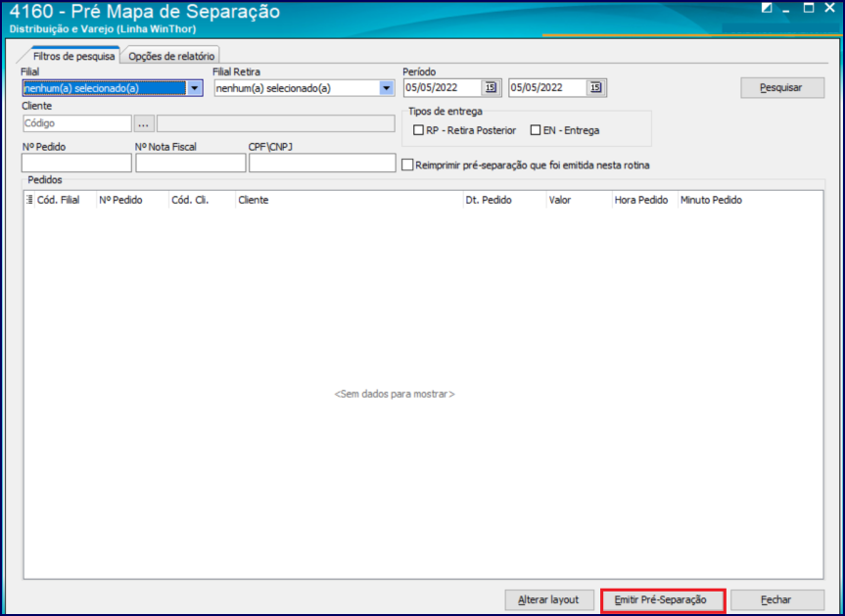
Task: Sort by Valor column header
Action: 579,200
